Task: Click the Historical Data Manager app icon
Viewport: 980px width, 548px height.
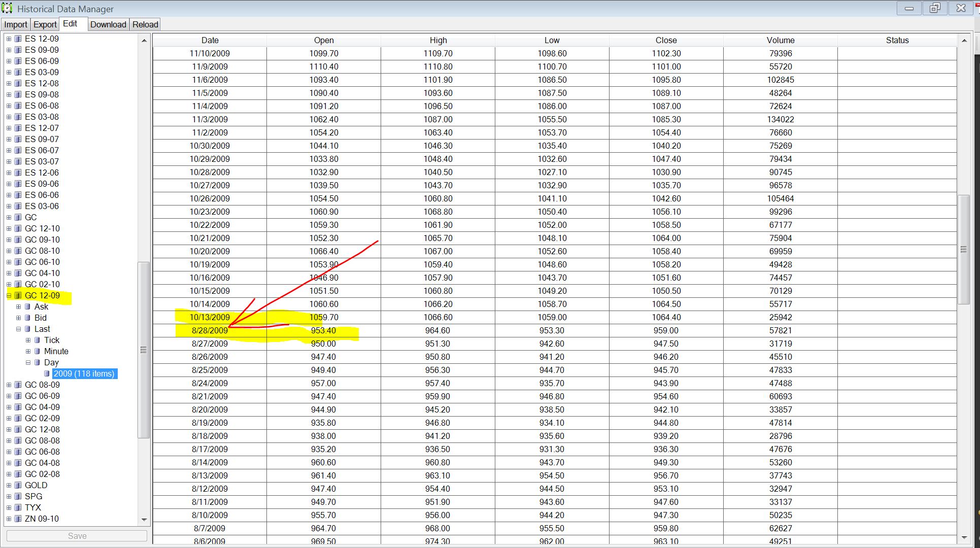Action: 7,9
